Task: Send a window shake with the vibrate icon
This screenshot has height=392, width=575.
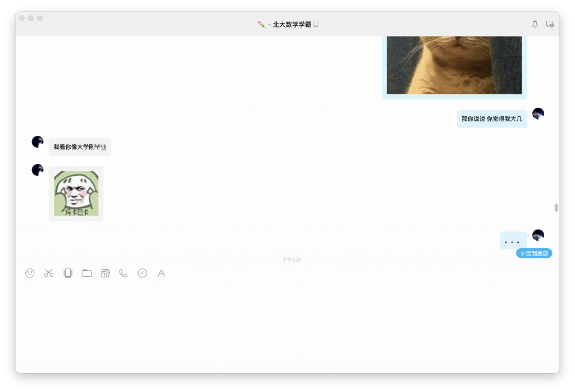Action: point(68,273)
